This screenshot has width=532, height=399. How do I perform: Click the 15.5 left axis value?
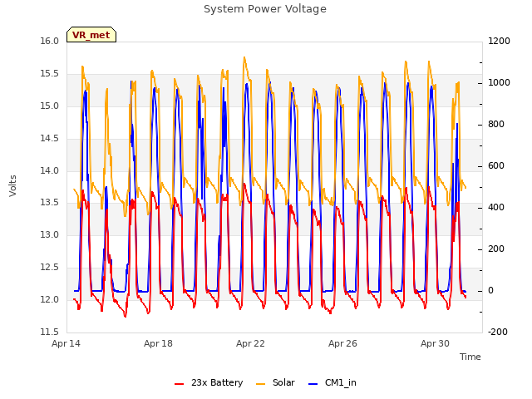click(x=50, y=74)
